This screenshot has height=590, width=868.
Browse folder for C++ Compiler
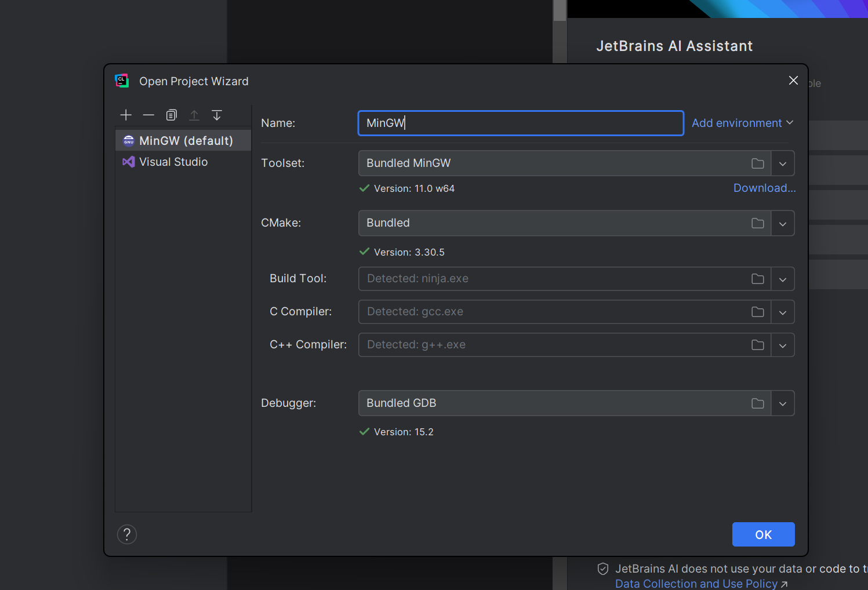pyautogui.click(x=758, y=345)
